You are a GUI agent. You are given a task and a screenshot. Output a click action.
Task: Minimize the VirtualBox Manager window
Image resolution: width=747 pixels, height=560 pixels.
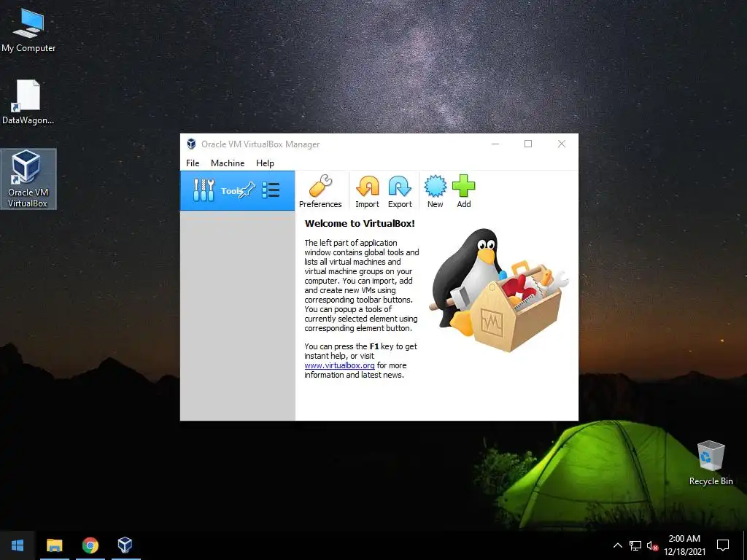(x=495, y=144)
